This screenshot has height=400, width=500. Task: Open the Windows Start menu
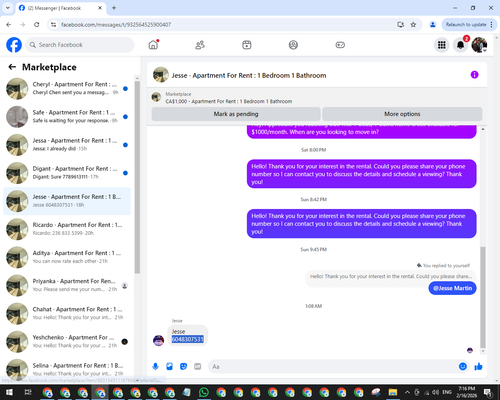pyautogui.click(x=9, y=392)
